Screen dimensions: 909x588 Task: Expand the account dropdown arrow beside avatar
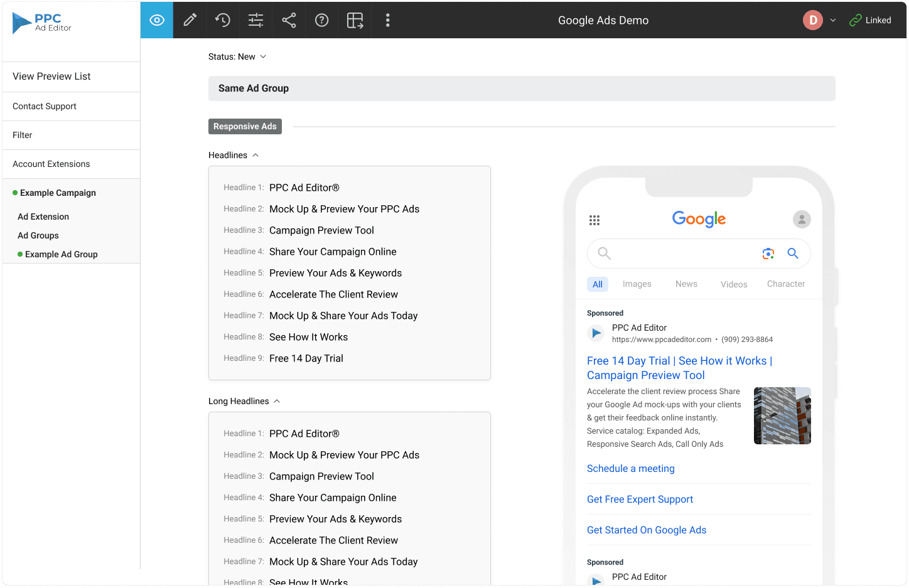pos(833,20)
